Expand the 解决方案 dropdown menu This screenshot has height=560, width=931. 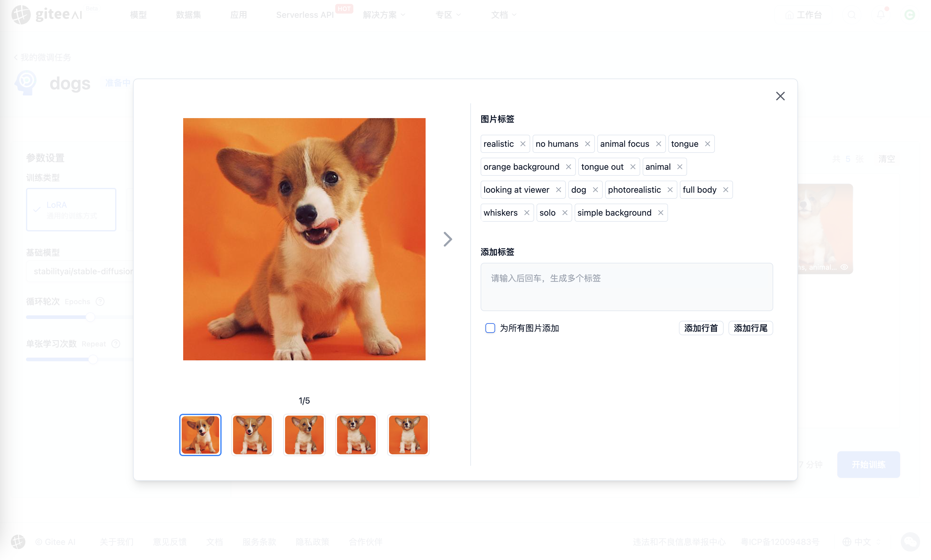384,15
